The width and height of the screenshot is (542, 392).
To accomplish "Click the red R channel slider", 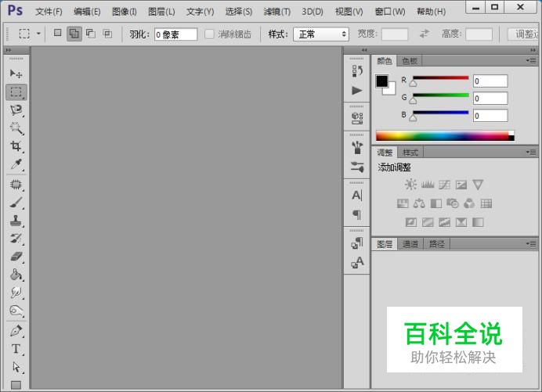I will pyautogui.click(x=441, y=78).
